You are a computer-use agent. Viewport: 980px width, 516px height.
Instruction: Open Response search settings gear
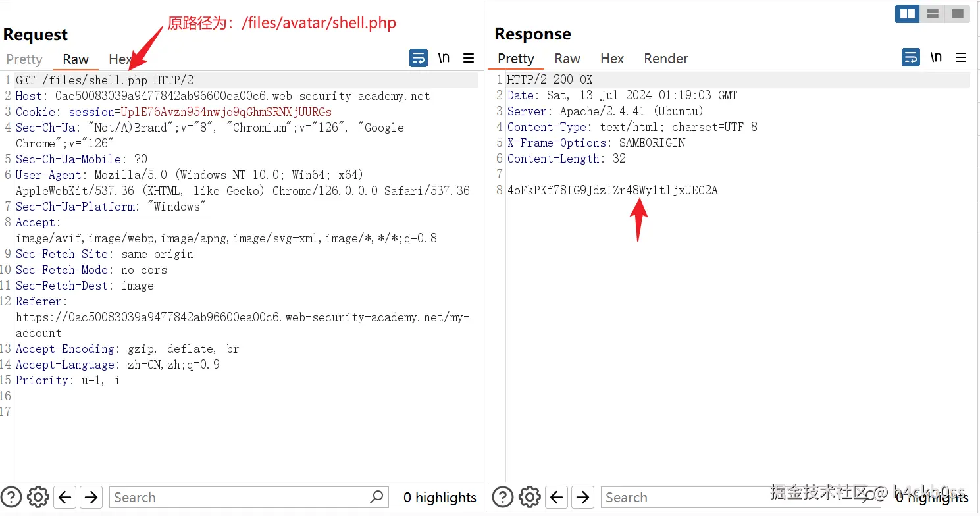click(530, 497)
